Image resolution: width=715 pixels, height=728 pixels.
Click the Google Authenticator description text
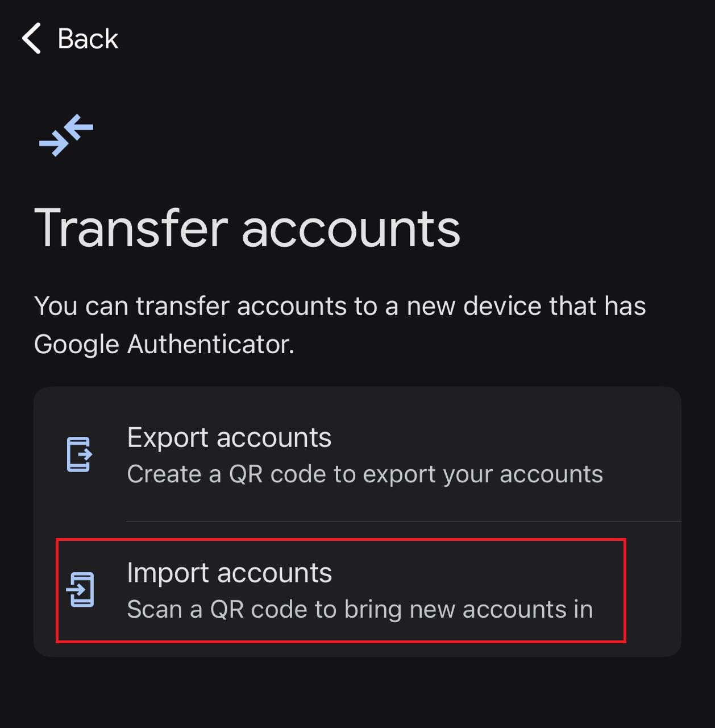click(x=339, y=325)
